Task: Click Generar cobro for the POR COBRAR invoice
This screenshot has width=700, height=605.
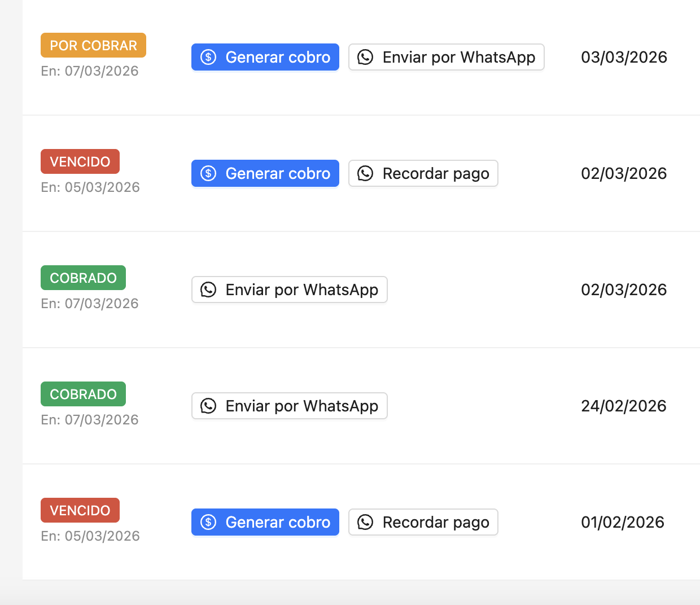Action: [x=265, y=56]
